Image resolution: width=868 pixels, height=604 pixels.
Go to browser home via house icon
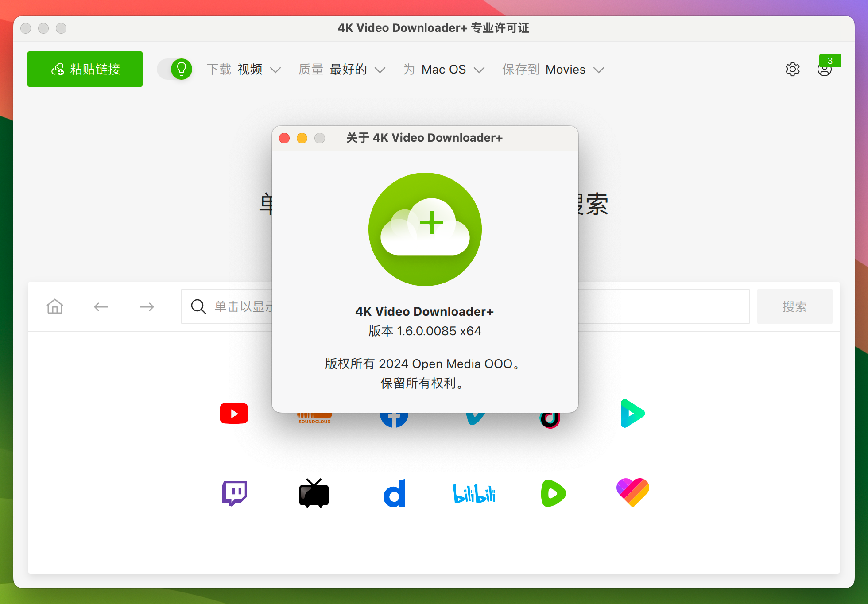click(55, 306)
